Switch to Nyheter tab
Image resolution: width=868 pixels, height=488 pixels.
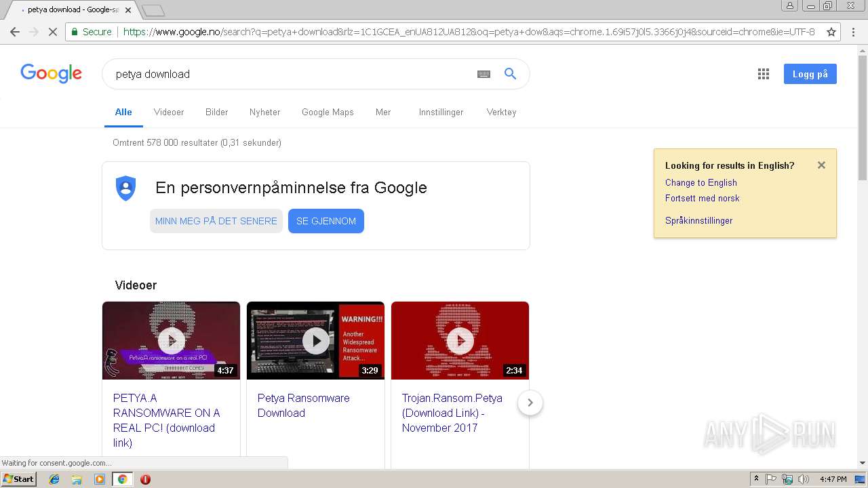pos(265,113)
